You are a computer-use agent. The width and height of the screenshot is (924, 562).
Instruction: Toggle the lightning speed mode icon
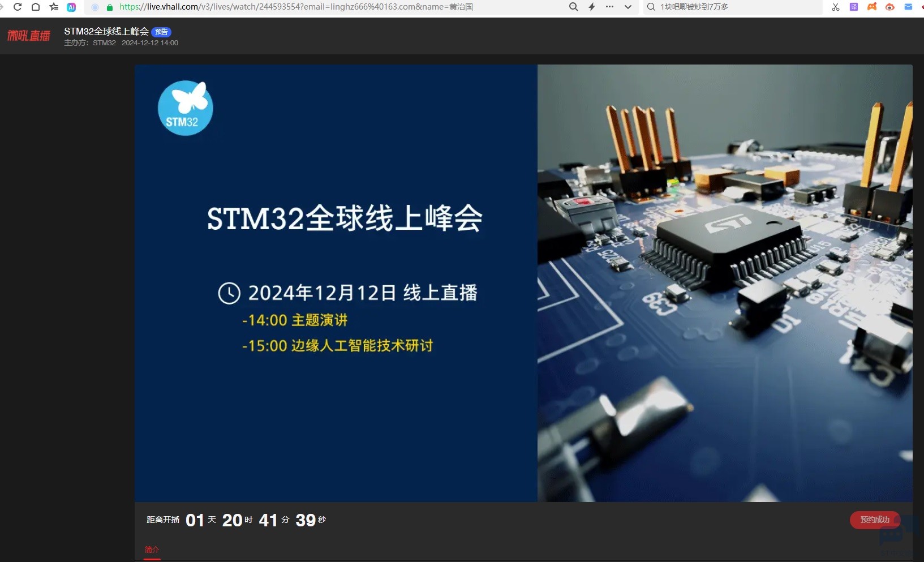[592, 7]
